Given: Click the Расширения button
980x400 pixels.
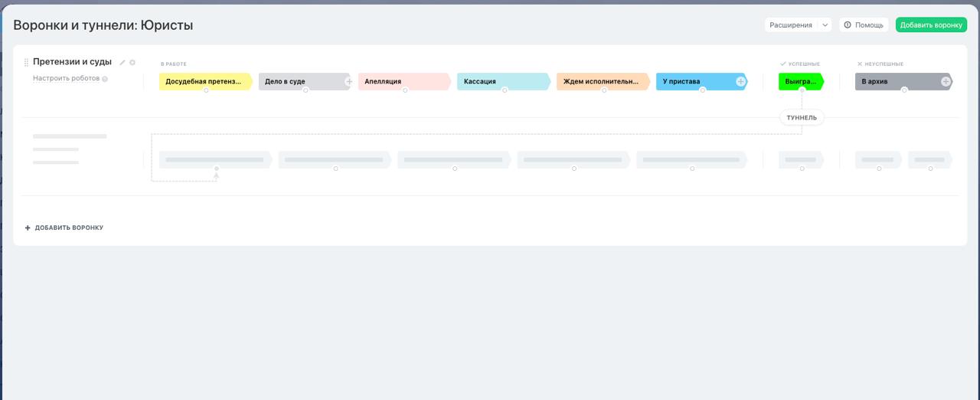Looking at the screenshot, I should pyautogui.click(x=791, y=25).
